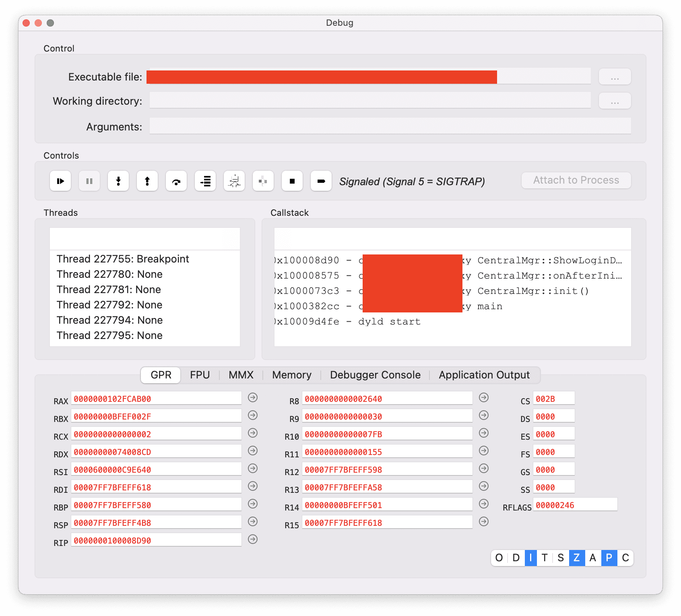Click the Arguments input field
The width and height of the screenshot is (681, 616).
(x=390, y=126)
